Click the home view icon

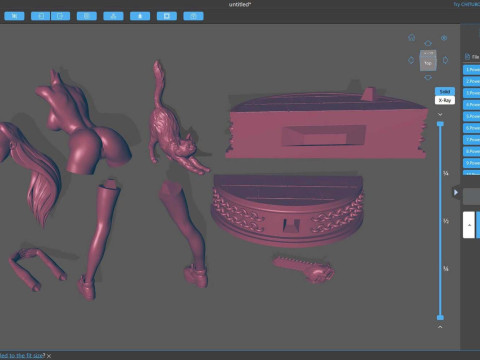(412, 38)
